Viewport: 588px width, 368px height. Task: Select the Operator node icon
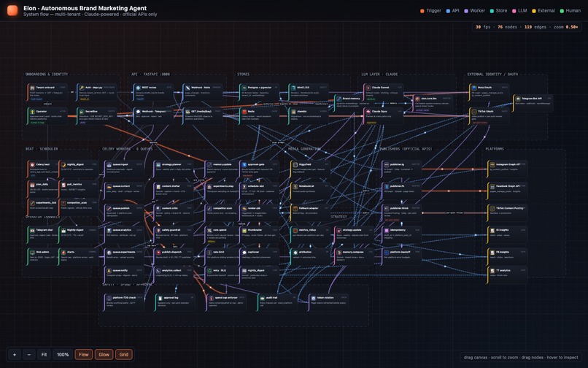(33, 112)
